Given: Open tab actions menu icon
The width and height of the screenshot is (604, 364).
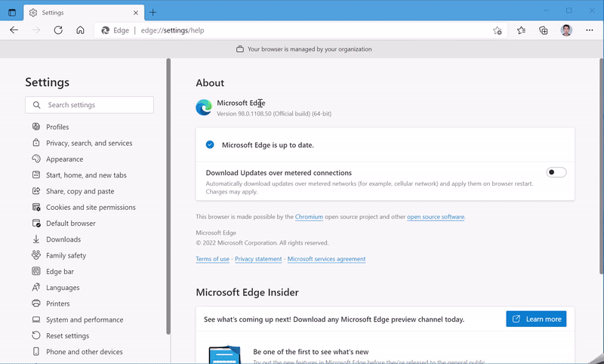Looking at the screenshot, I should tap(12, 12).
